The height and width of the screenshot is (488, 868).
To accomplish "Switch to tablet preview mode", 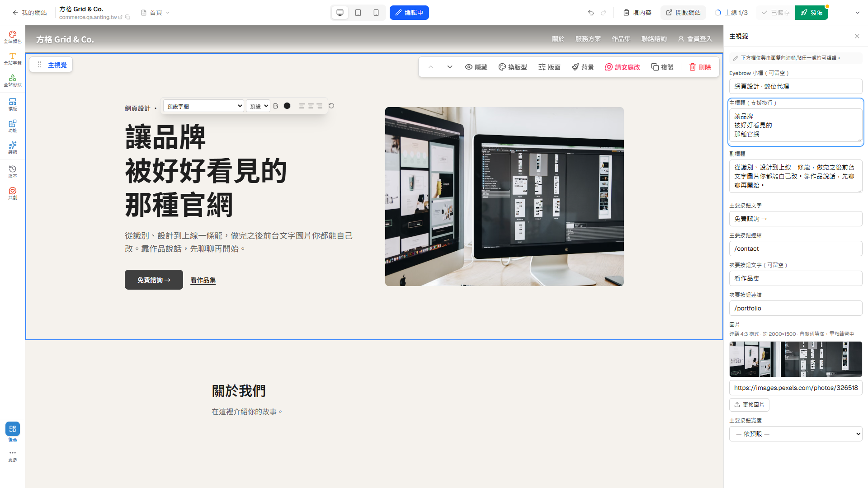I will tap(358, 13).
